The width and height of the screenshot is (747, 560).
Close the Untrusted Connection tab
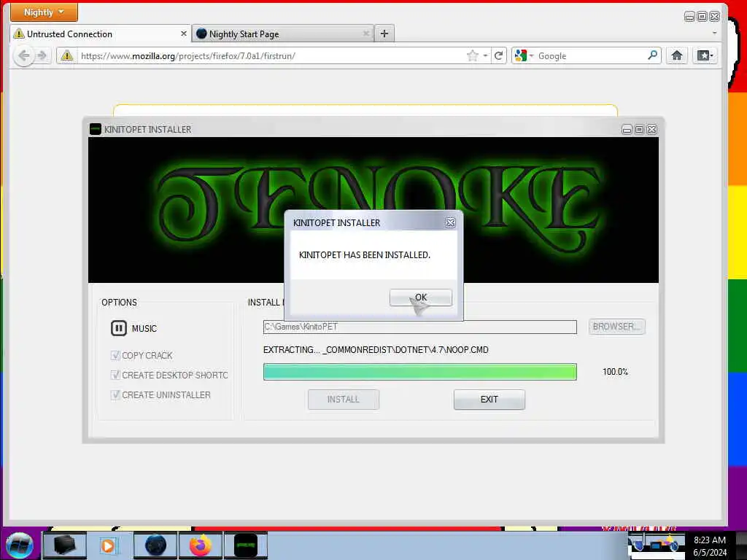[183, 34]
